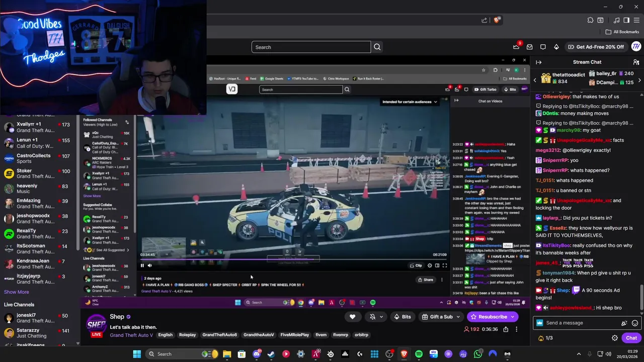The image size is (644, 362).
Task: Open WhatsApp from the taskbar
Action: tap(477, 354)
